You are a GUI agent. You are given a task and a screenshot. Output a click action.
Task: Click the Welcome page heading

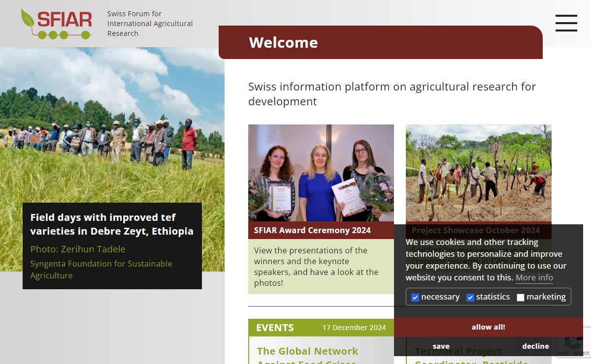click(284, 42)
